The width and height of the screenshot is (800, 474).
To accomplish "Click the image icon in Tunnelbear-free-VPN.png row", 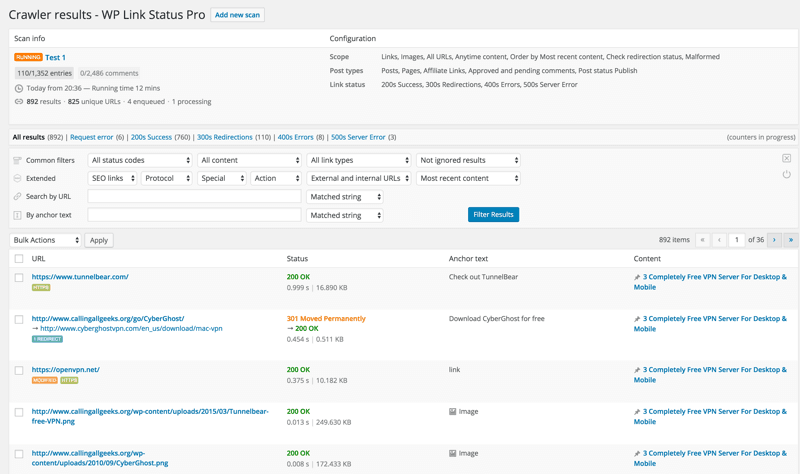I will pyautogui.click(x=453, y=412).
